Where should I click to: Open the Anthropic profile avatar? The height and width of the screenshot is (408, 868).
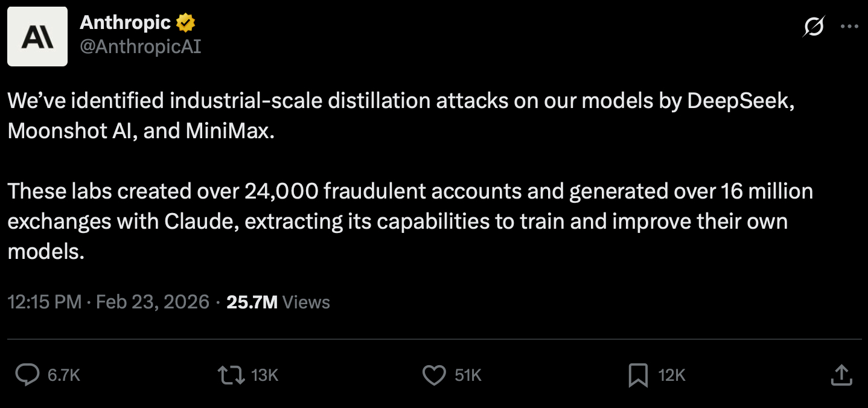coord(37,37)
